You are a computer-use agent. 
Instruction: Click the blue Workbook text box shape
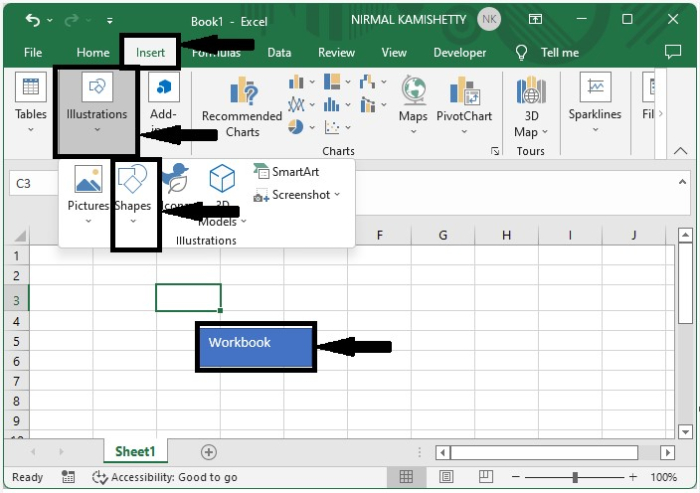click(256, 347)
